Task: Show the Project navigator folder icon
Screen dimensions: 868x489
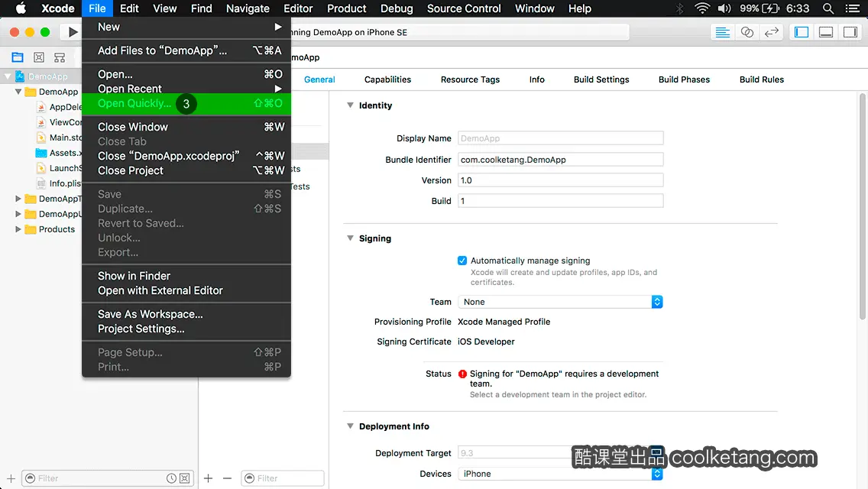Action: pos(18,57)
